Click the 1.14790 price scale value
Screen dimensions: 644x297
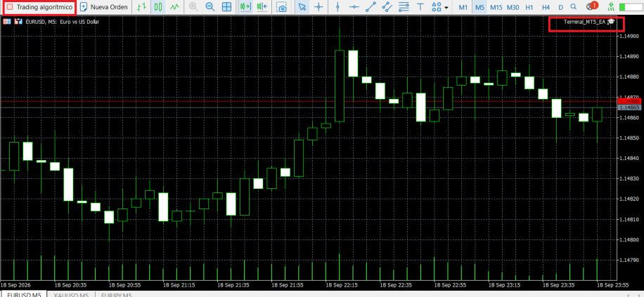point(630,260)
